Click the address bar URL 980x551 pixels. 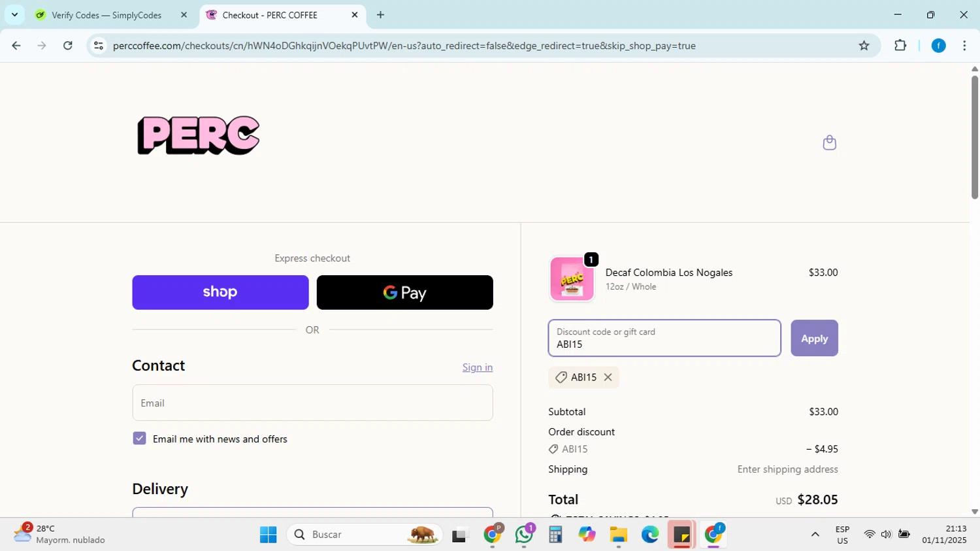pyautogui.click(x=404, y=46)
